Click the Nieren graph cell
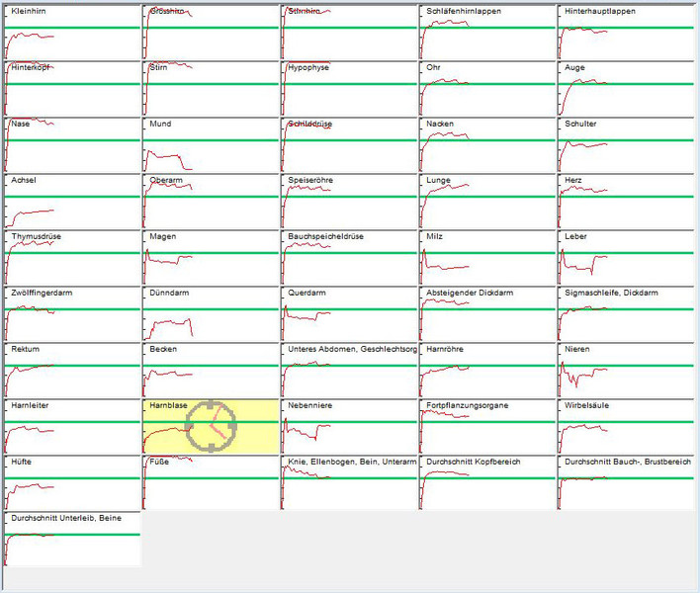Image resolution: width=700 pixels, height=593 pixels. point(625,371)
